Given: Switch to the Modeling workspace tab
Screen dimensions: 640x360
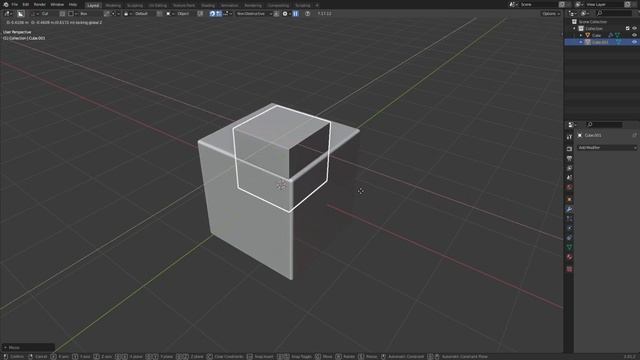Looking at the screenshot, I should 113,5.
